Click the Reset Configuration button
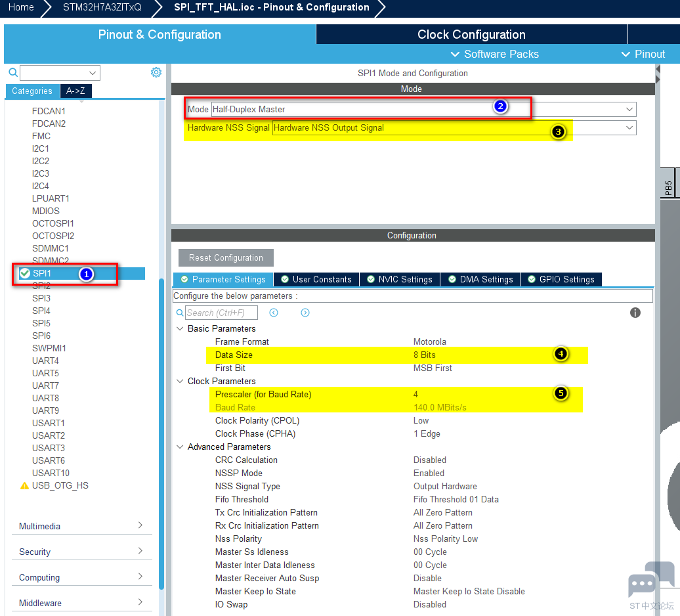 pyautogui.click(x=226, y=257)
